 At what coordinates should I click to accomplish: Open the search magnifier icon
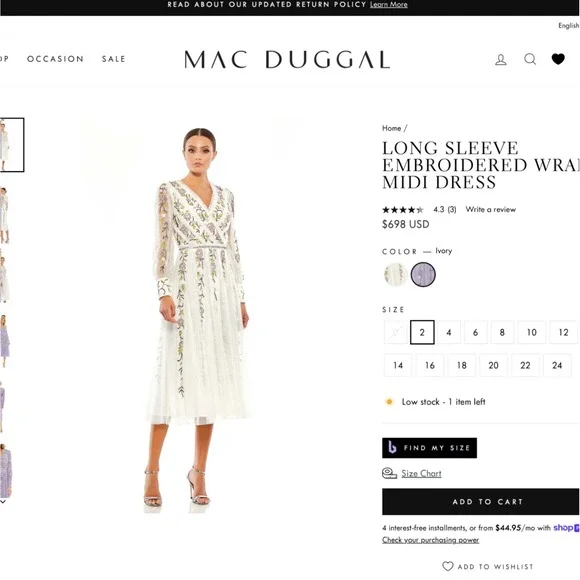(x=530, y=59)
